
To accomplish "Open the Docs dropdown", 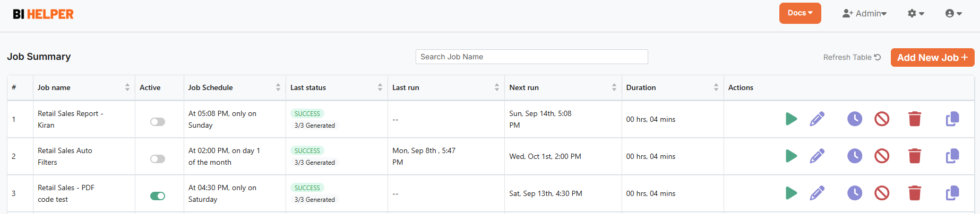I will [800, 13].
